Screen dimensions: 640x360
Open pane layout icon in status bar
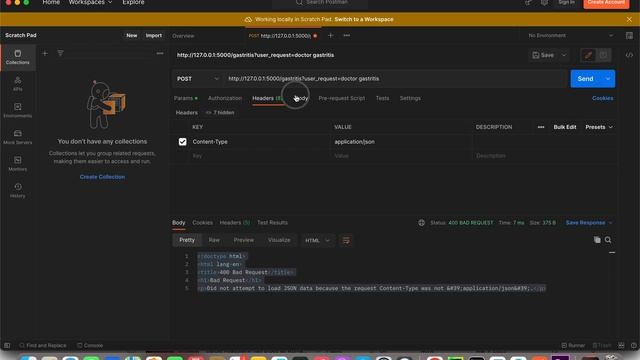pyautogui.click(x=621, y=345)
